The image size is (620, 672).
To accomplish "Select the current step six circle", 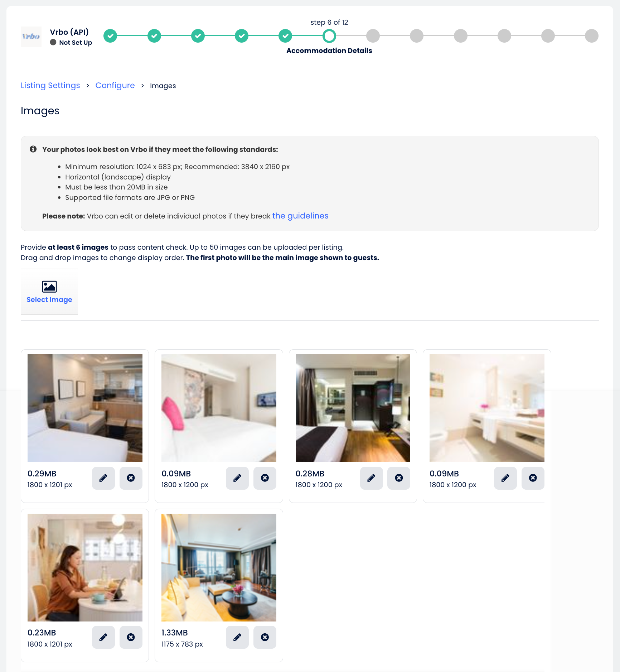I will pyautogui.click(x=329, y=36).
